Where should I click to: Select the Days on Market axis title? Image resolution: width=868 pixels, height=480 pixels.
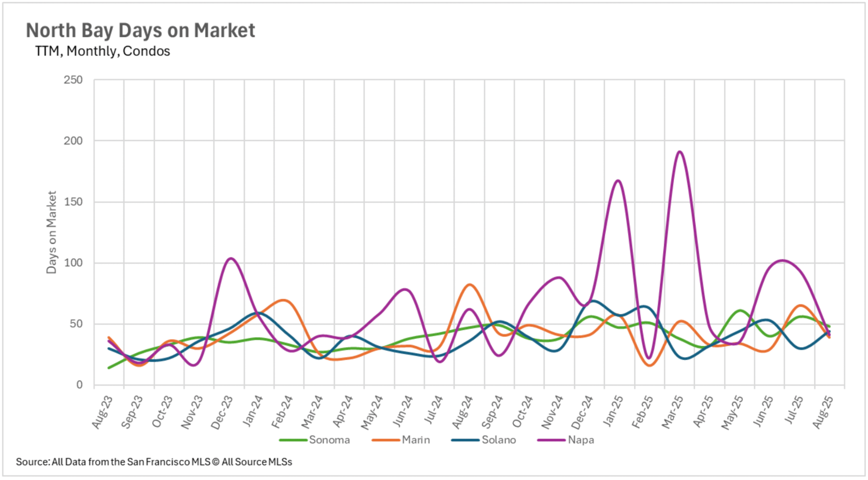pos(52,232)
